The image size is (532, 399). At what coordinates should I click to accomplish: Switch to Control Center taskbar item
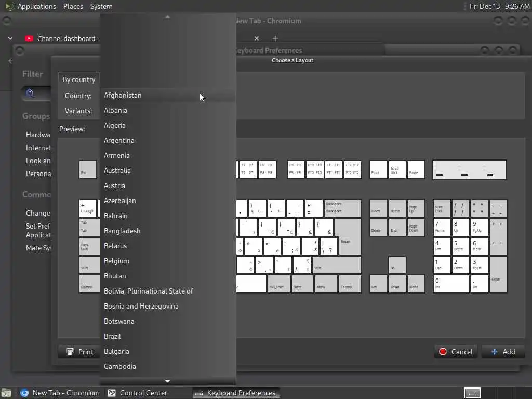pos(137,393)
